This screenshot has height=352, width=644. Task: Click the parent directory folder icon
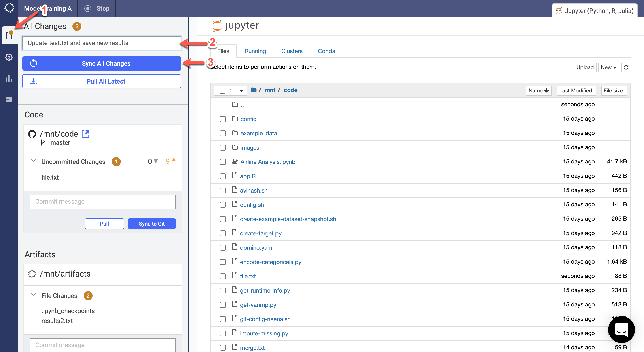[235, 104]
